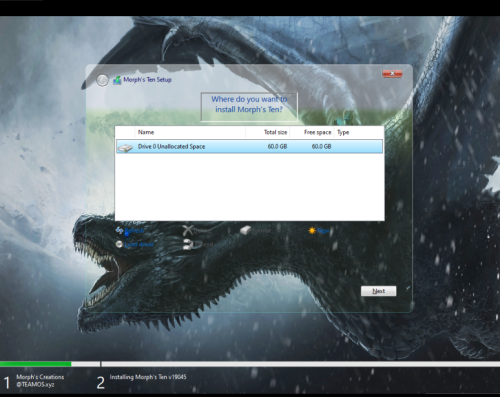This screenshot has height=397, width=500.
Task: Click the hard drive icon beside Drive 0
Action: point(125,148)
